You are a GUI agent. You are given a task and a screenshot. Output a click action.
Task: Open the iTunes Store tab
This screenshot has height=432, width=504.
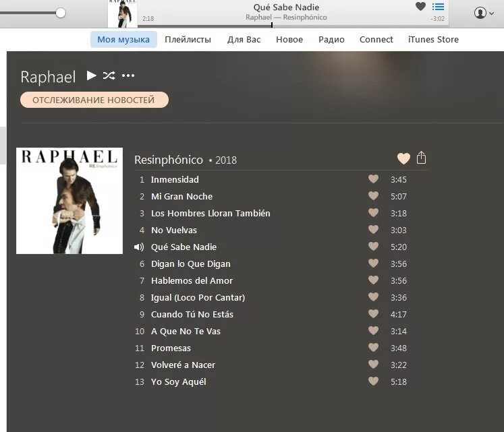[x=433, y=40]
